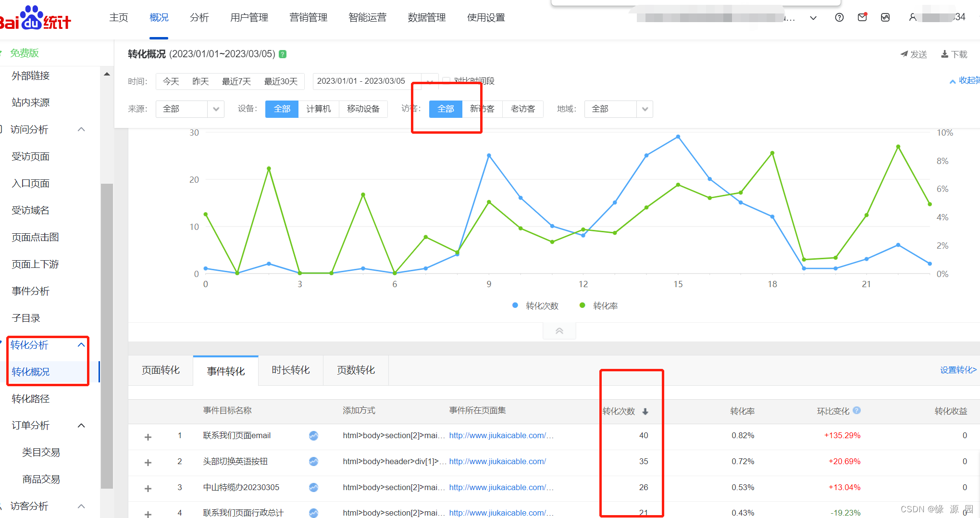
Task: Open the 分析 top navigation item
Action: [x=199, y=18]
